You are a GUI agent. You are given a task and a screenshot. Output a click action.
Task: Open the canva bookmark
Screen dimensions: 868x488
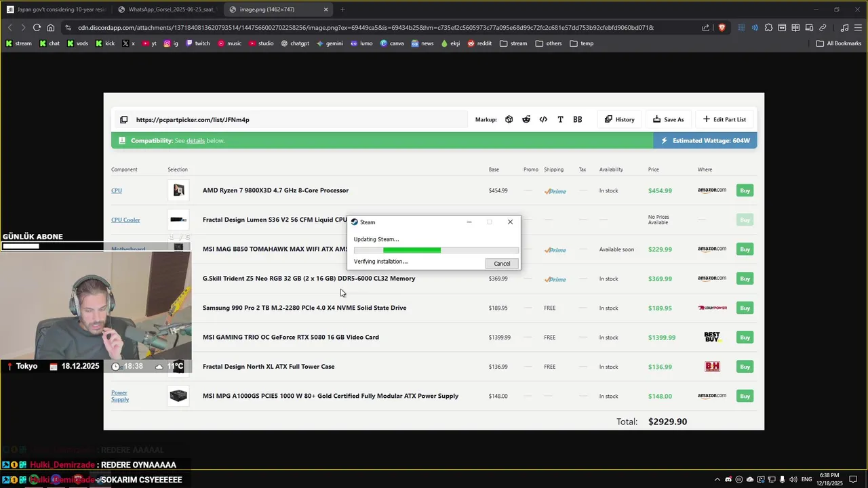point(392,43)
